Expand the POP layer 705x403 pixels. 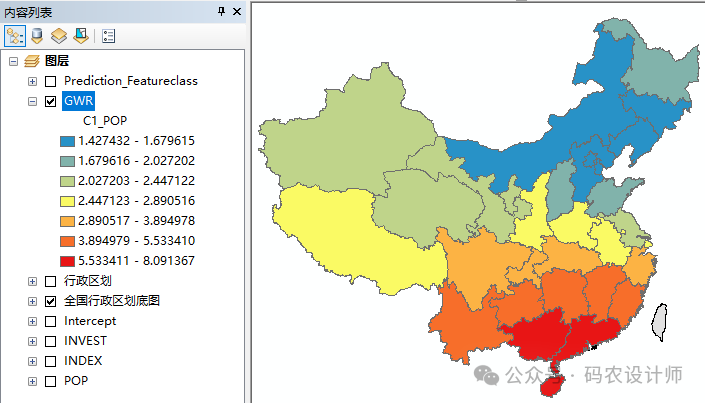[x=32, y=381]
